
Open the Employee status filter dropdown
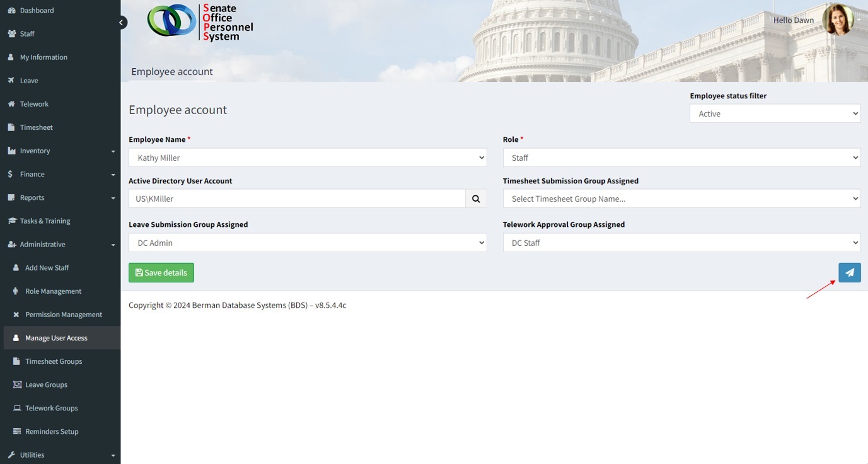pyautogui.click(x=775, y=113)
